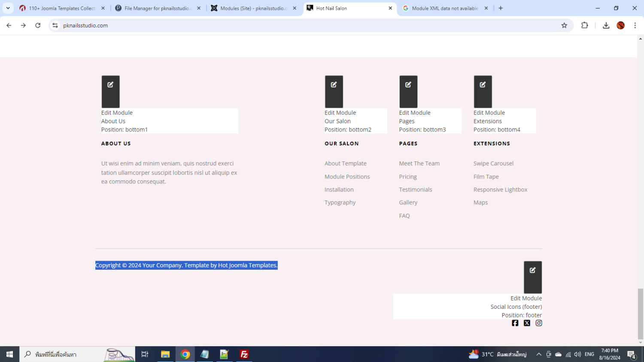
Task: Open the Installation link
Action: [x=339, y=189]
